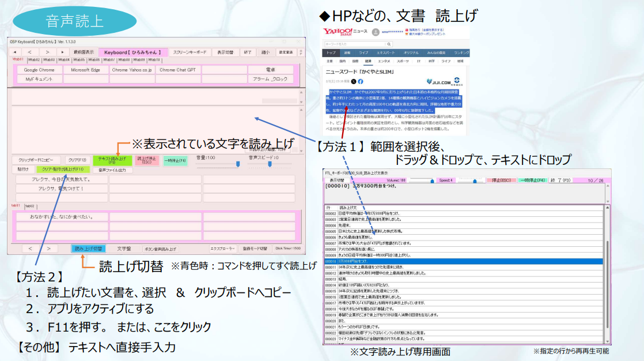
Task: Open the Chrome Chat GPT shortcut
Action: [178, 70]
